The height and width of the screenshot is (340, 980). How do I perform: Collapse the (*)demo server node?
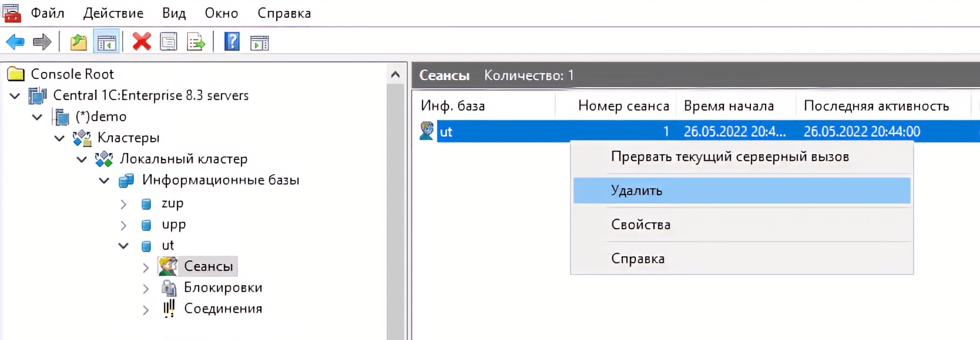(37, 117)
